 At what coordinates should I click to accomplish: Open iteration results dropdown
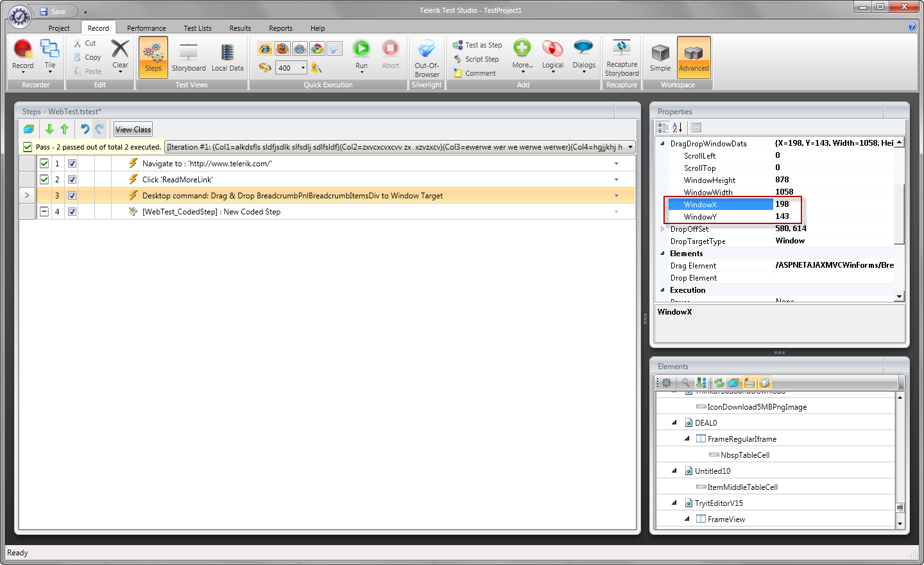[630, 147]
